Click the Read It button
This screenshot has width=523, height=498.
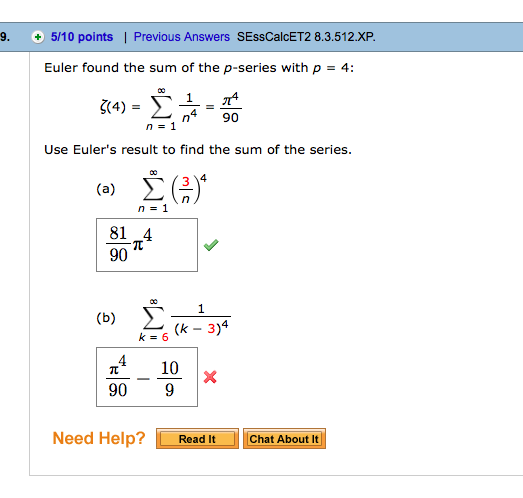(197, 439)
